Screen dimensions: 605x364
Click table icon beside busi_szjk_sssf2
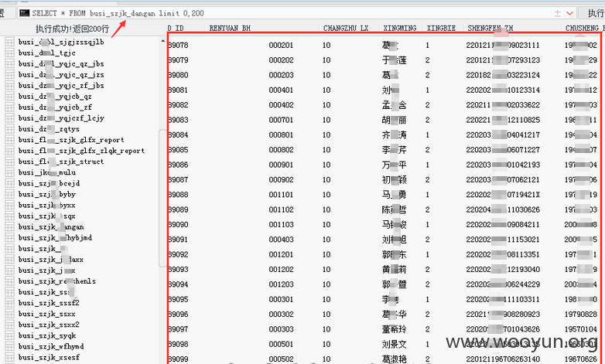click(x=9, y=303)
